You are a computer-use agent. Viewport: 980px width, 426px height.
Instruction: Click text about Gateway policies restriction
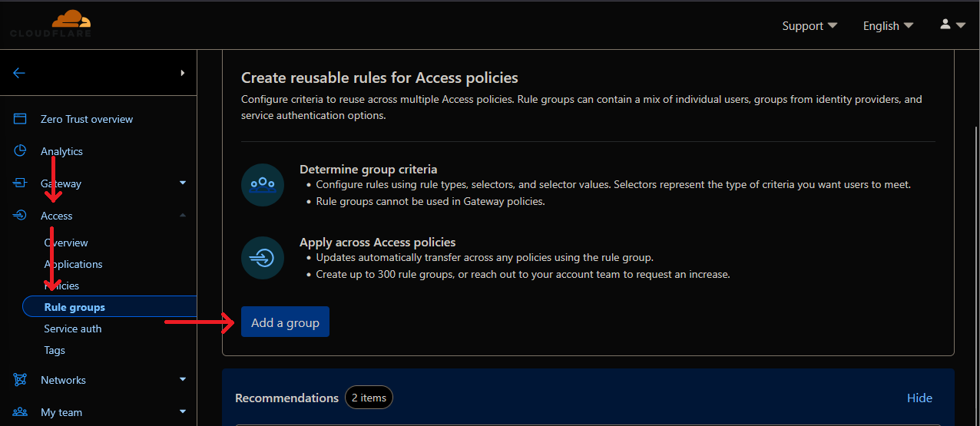tap(430, 201)
